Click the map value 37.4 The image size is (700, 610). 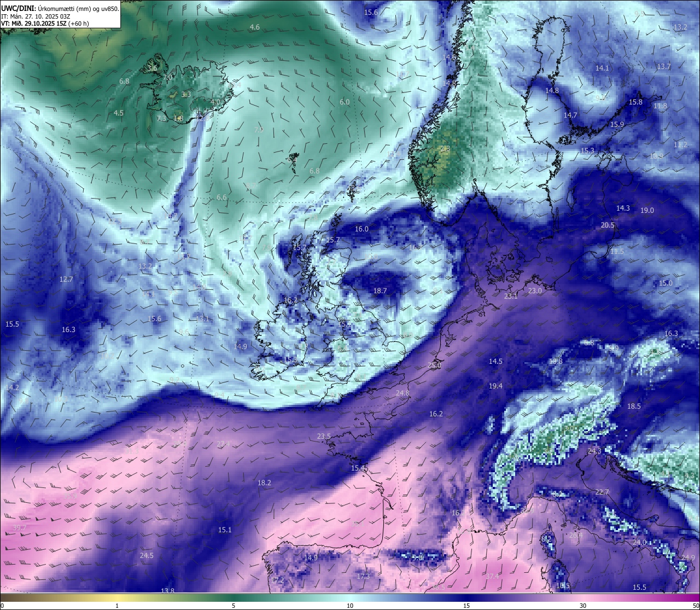point(493,576)
